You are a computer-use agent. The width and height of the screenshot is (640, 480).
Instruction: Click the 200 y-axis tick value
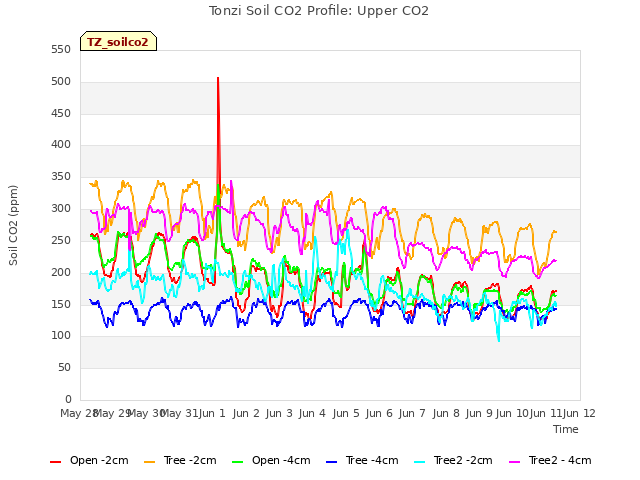click(61, 272)
